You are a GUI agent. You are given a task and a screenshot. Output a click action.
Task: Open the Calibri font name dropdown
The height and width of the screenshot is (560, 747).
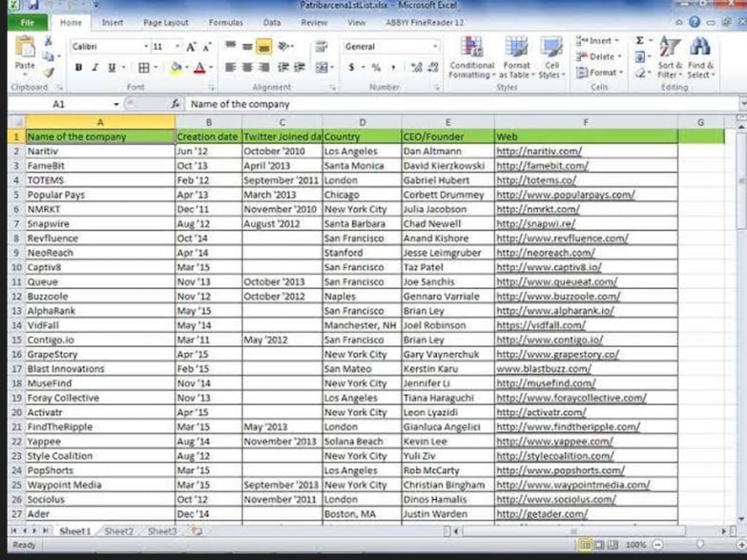(x=146, y=46)
